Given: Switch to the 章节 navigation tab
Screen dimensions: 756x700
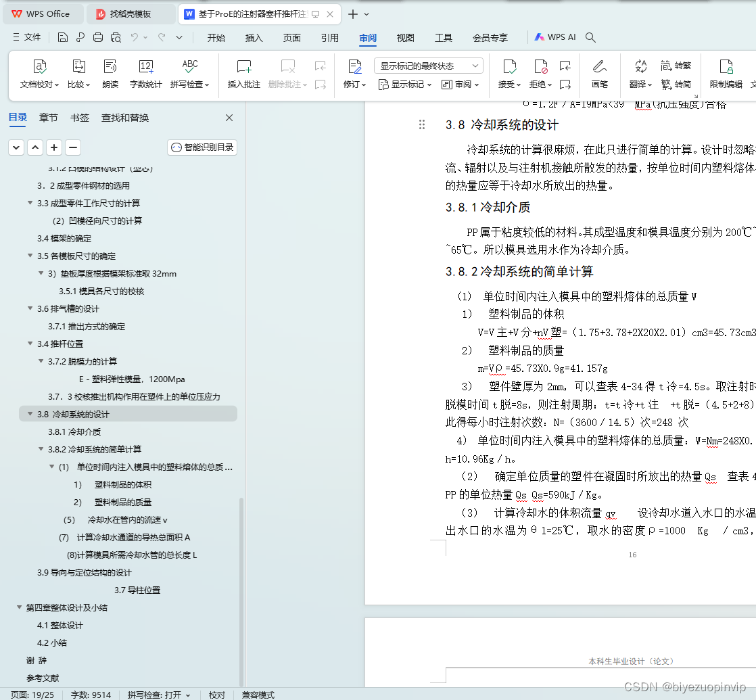Looking at the screenshot, I should coord(48,118).
